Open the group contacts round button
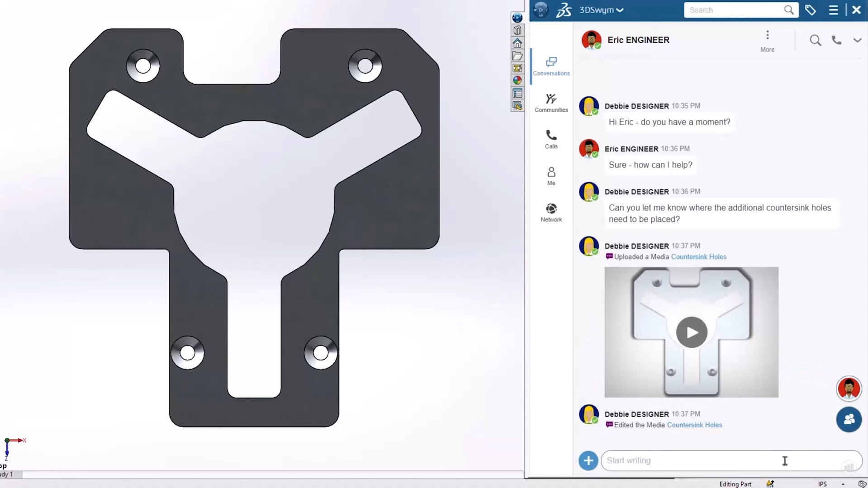 pos(849,419)
